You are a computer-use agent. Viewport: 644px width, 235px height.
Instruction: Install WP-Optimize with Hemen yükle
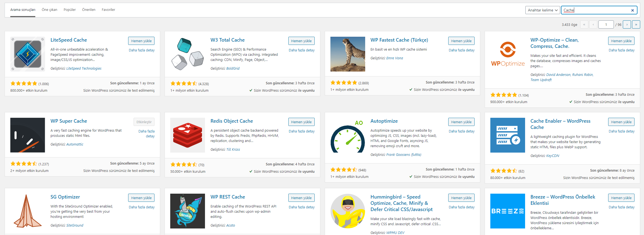[x=621, y=41]
